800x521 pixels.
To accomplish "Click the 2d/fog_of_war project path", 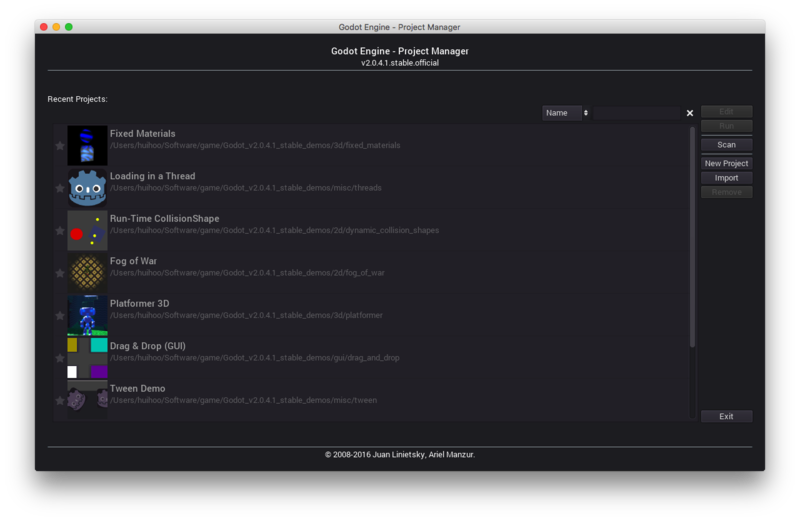I will (247, 273).
